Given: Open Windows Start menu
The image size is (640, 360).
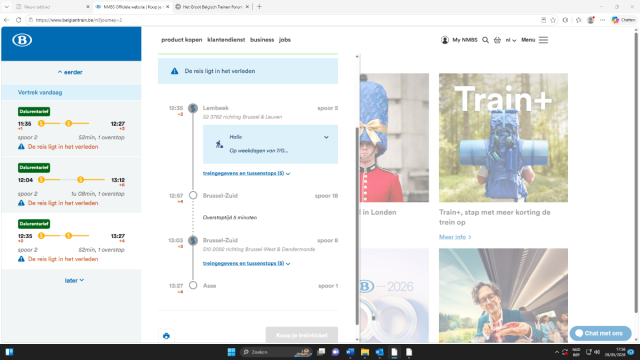Looking at the screenshot, I should point(231,352).
